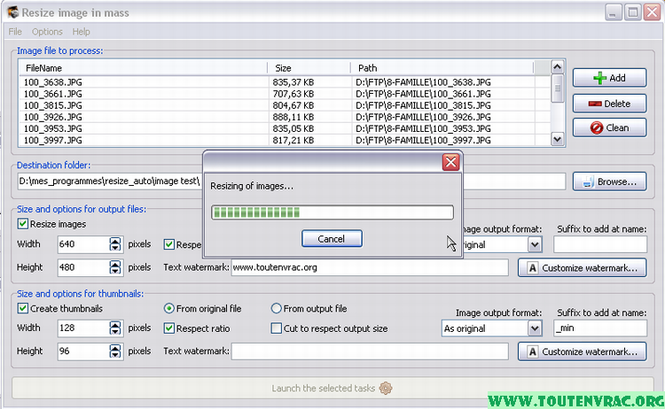Image resolution: width=665 pixels, height=409 pixels.
Task: Open the Options menu
Action: [x=47, y=32]
